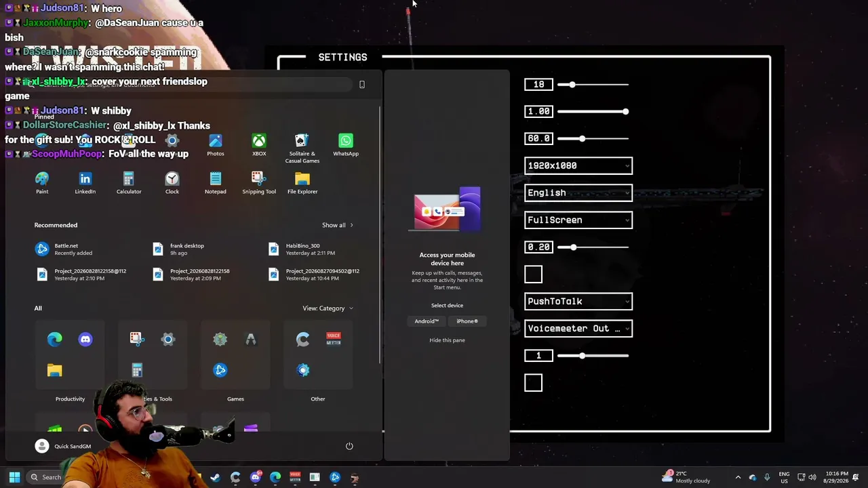Open the Start menu power button
This screenshot has height=488, width=868.
click(x=349, y=446)
